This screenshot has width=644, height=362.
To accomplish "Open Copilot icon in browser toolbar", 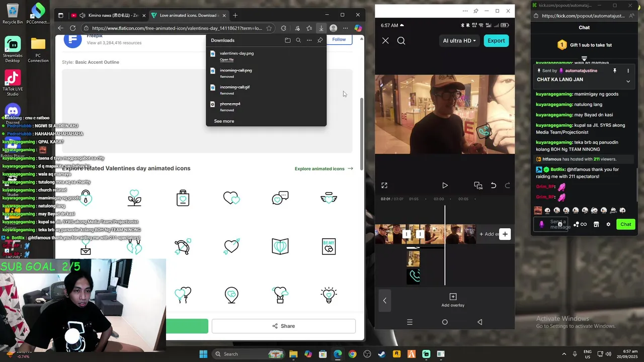I will click(x=358, y=28).
